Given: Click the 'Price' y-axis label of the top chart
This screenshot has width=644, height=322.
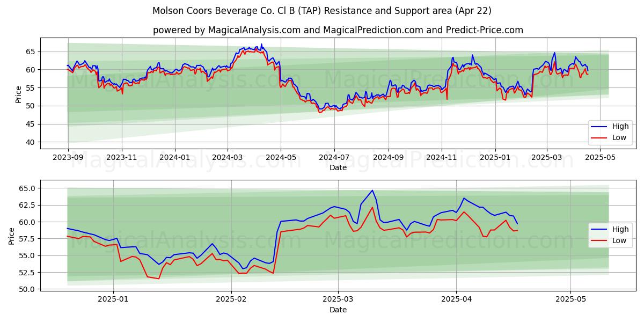Looking at the screenshot, I should pos(19,93).
